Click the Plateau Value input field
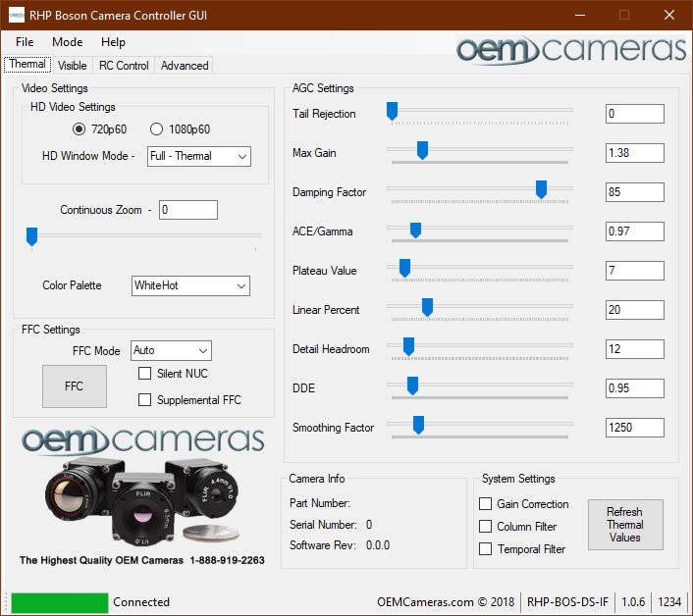This screenshot has height=616, width=693. point(635,271)
